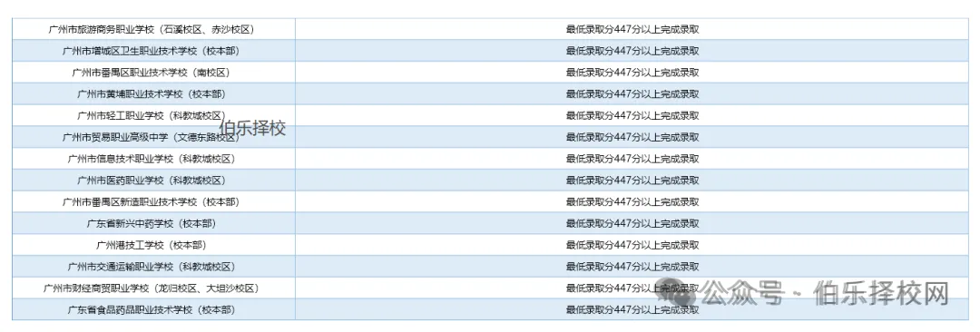Image resolution: width=980 pixels, height=332 pixels.
Task: Click admission score cell for 番禺区新造职业技术学校
Action: (632, 202)
